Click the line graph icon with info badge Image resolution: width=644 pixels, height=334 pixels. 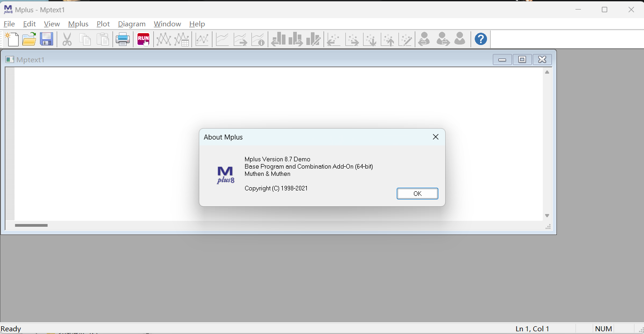(x=258, y=40)
